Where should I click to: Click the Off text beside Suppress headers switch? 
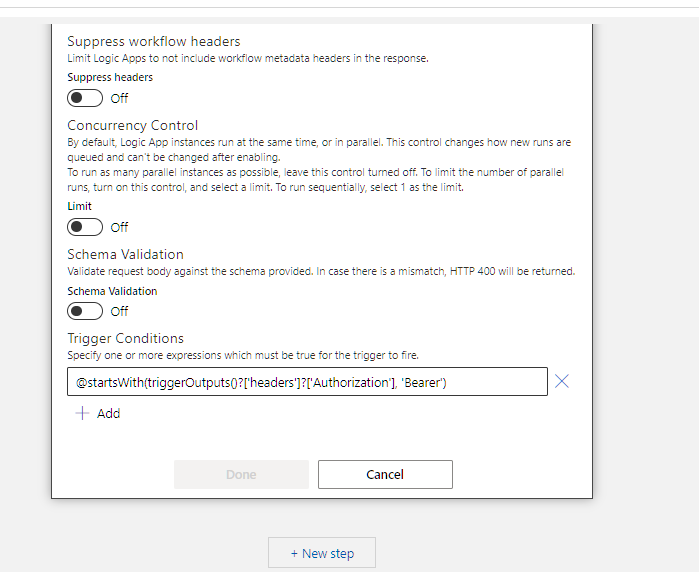[x=119, y=99]
